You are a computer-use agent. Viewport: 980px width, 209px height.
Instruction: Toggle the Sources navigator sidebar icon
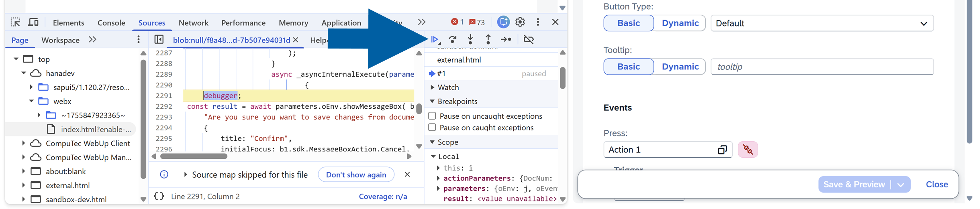pyautogui.click(x=159, y=39)
